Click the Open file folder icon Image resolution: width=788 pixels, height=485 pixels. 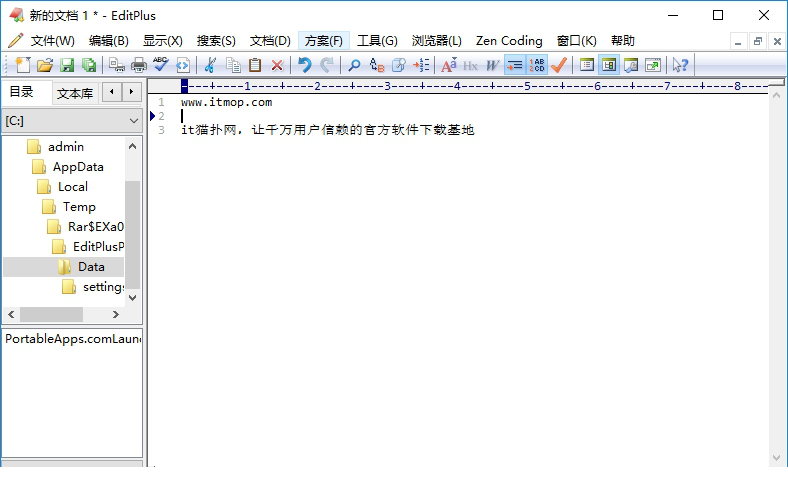tap(45, 65)
